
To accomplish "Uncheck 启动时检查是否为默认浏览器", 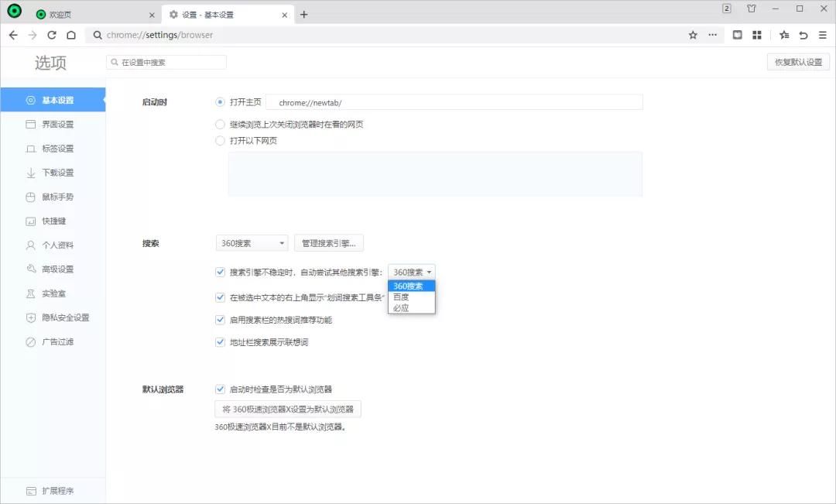I will pyautogui.click(x=221, y=389).
